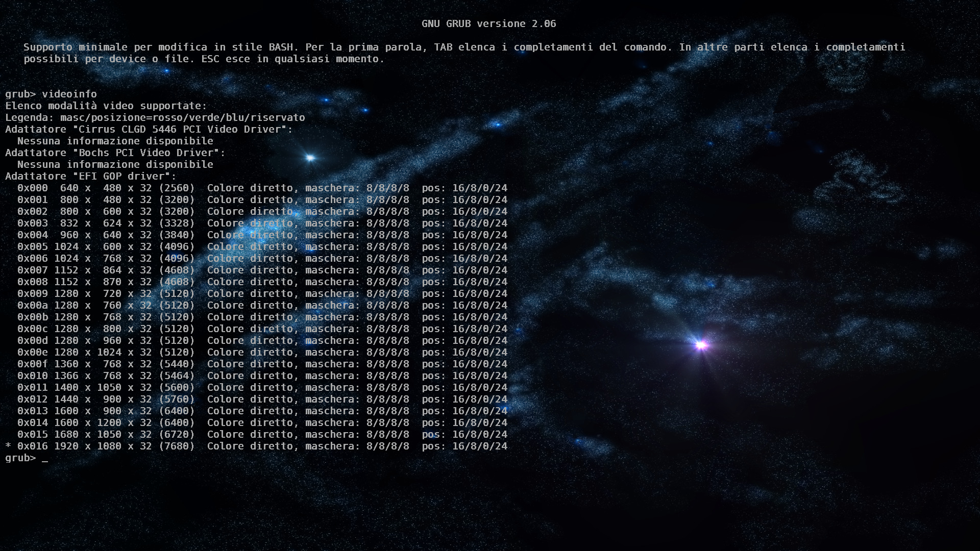Viewport: 980px width, 551px height.
Task: Click the bottom grub> prompt cursor
Action: point(45,458)
